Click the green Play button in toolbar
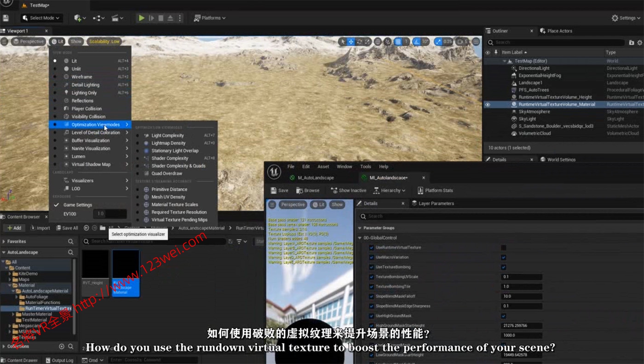 point(141,18)
